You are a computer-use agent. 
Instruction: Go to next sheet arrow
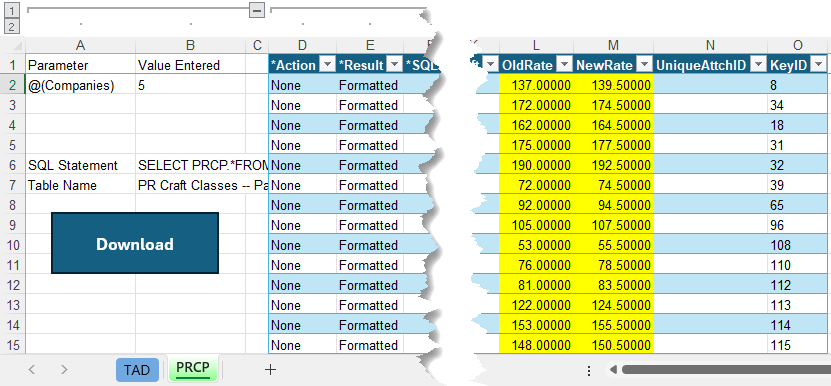(x=64, y=370)
